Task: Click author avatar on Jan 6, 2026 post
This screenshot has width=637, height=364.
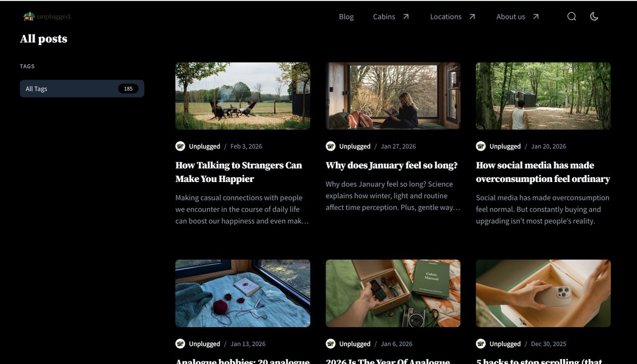Action: point(330,344)
